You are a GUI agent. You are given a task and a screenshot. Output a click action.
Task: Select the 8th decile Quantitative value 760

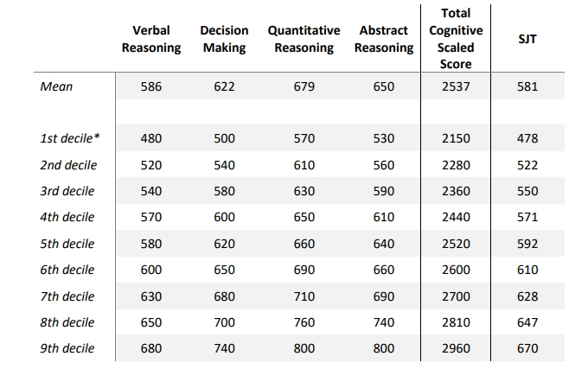(304, 322)
